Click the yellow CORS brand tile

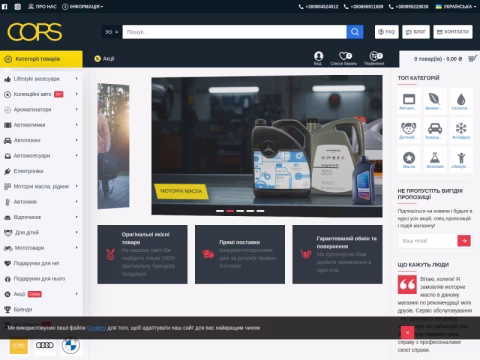point(18,346)
